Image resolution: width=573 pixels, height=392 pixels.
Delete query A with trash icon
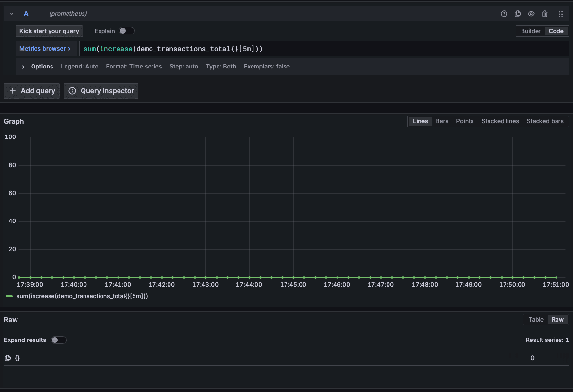(545, 14)
